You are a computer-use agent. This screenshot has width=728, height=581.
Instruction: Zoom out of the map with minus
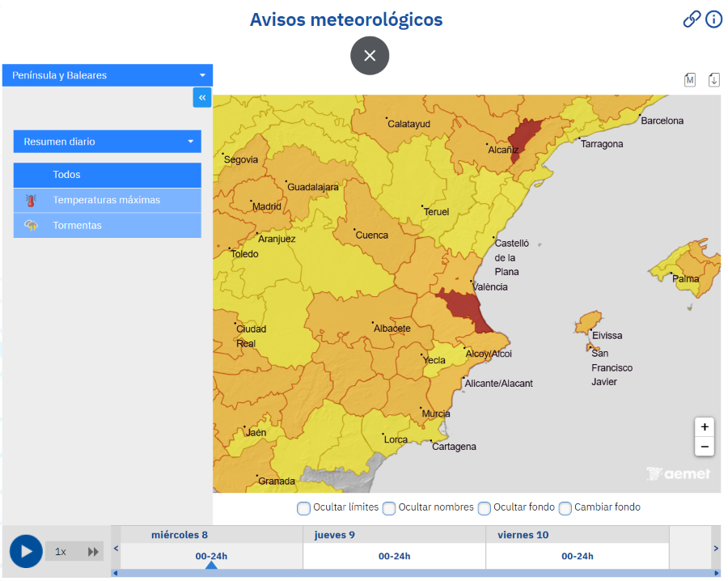[705, 447]
